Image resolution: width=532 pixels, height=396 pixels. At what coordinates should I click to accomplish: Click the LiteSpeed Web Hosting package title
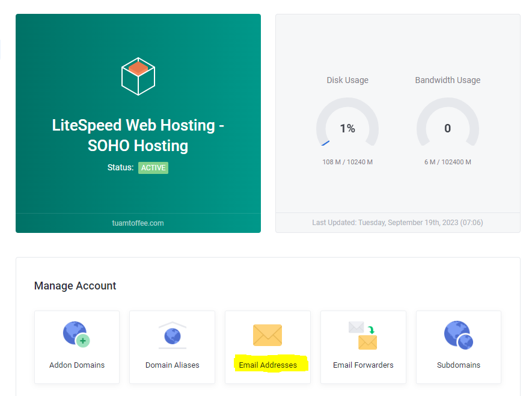point(138,135)
